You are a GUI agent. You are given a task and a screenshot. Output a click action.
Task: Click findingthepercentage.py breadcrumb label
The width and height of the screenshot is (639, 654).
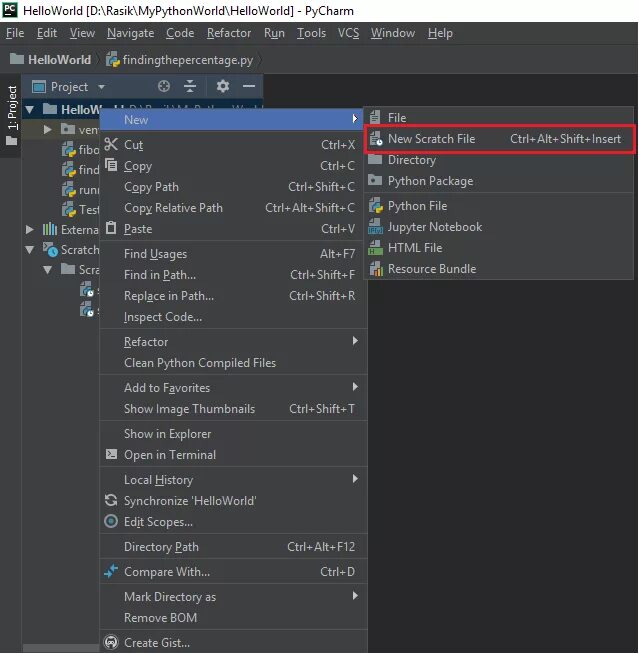tap(188, 60)
